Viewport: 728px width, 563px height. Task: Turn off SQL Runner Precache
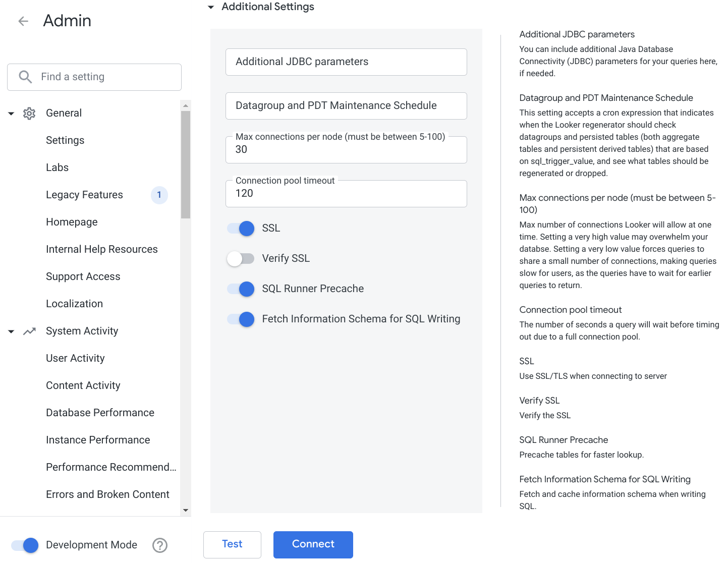pyautogui.click(x=240, y=289)
